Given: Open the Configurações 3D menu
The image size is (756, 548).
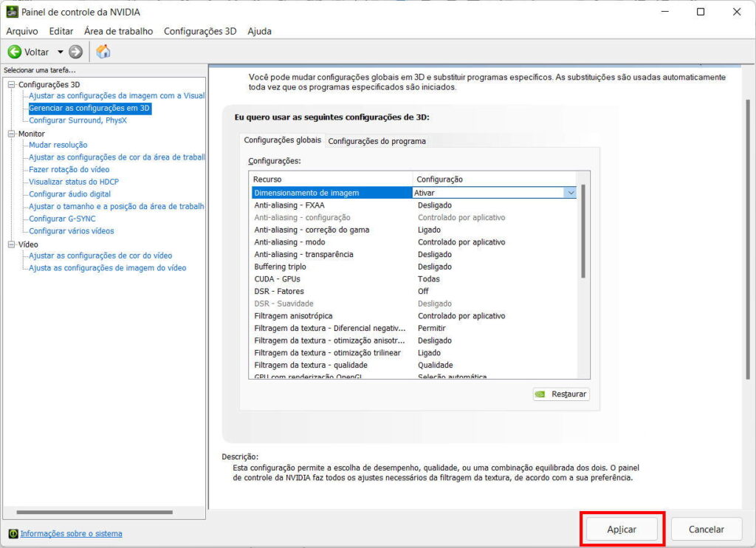Looking at the screenshot, I should point(199,31).
